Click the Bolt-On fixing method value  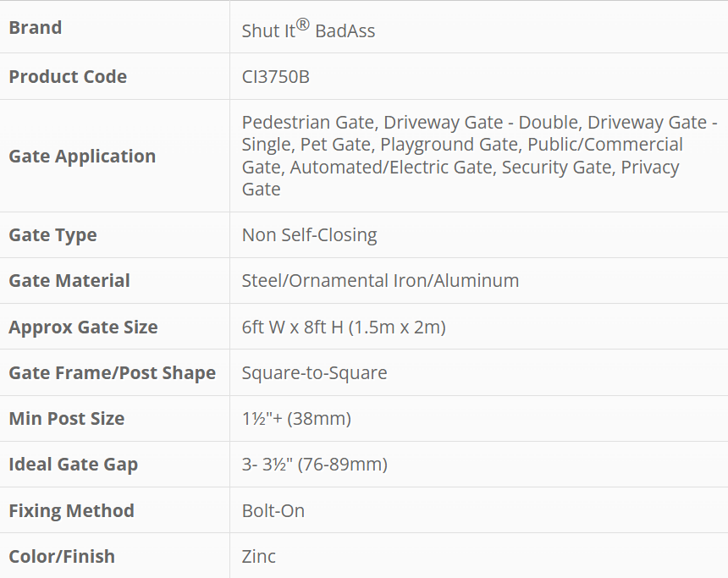tap(273, 511)
